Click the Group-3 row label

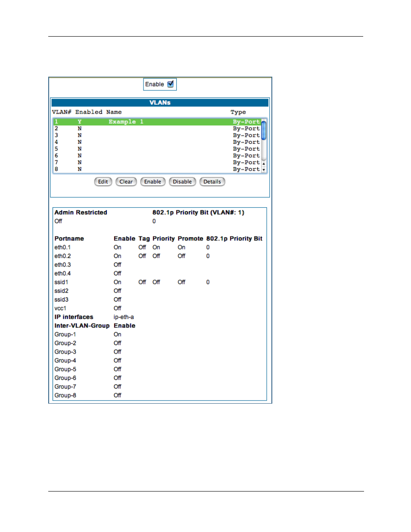[x=65, y=352]
